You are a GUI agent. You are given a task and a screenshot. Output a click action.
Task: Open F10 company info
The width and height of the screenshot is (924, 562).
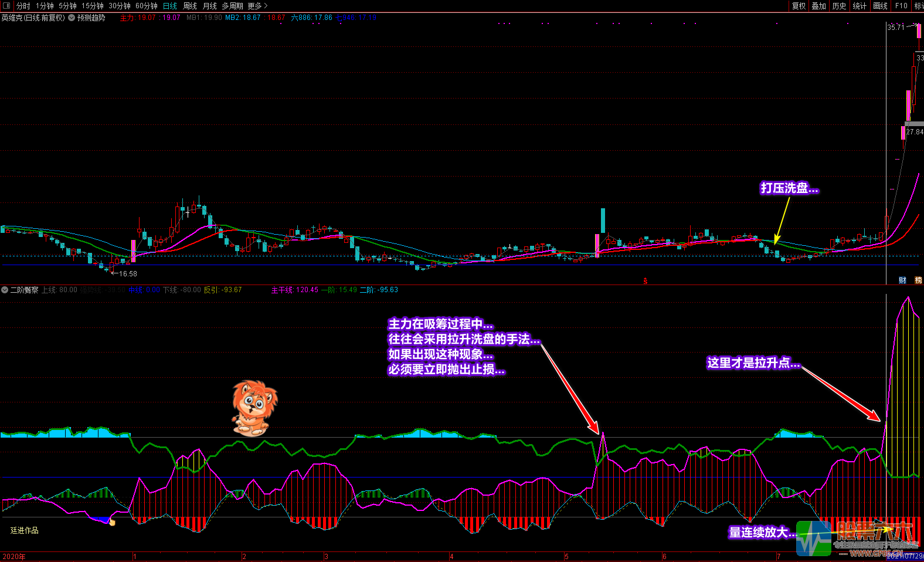(901, 6)
